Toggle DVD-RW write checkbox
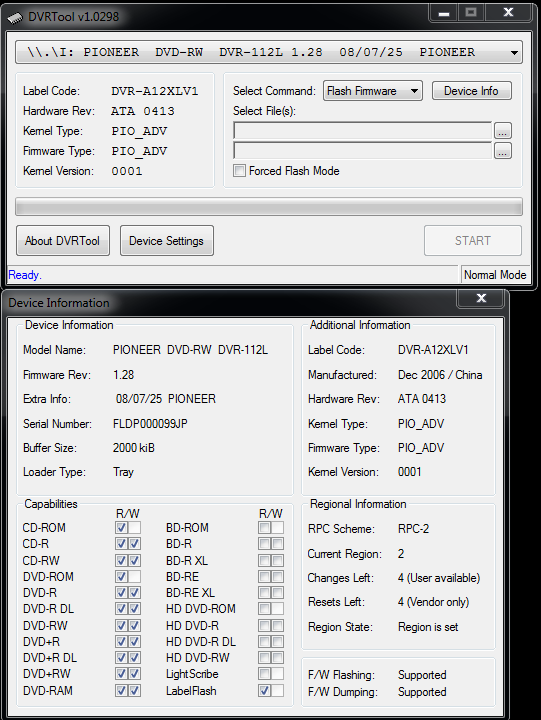Screen dimensions: 541x720 click(134, 625)
